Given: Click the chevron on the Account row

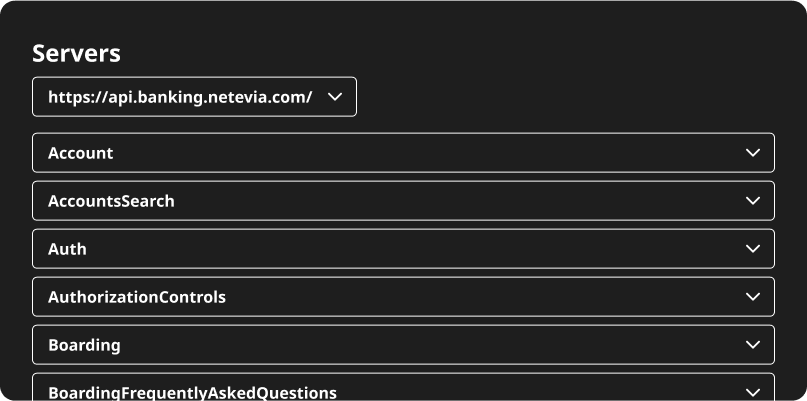Looking at the screenshot, I should pyautogui.click(x=753, y=153).
